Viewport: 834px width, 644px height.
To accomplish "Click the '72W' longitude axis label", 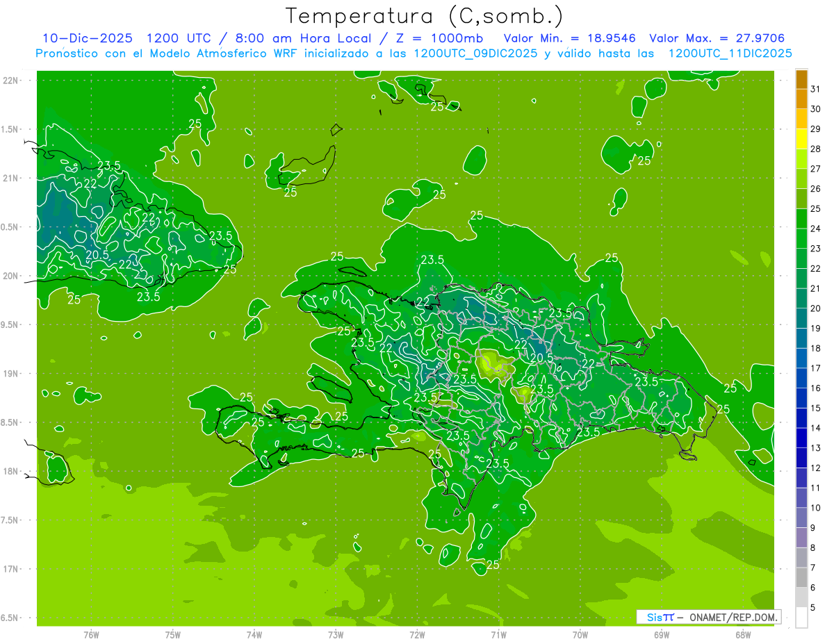I will coord(417,634).
